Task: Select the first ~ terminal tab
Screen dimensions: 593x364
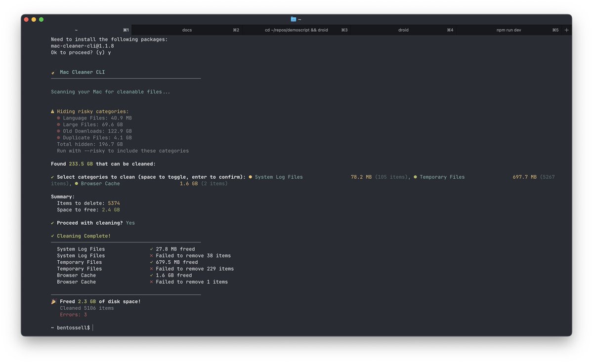Action: [76, 30]
